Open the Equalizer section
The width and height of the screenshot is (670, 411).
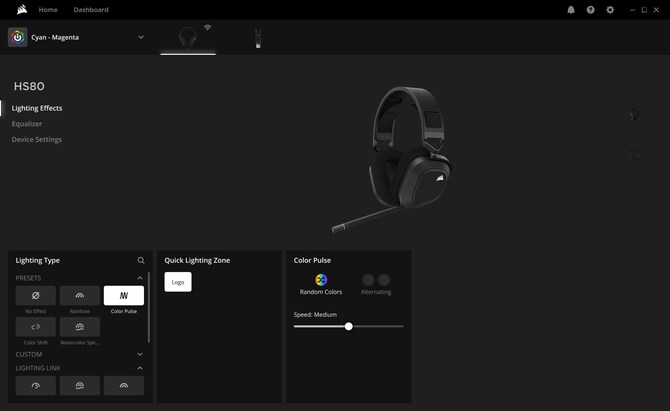(27, 124)
